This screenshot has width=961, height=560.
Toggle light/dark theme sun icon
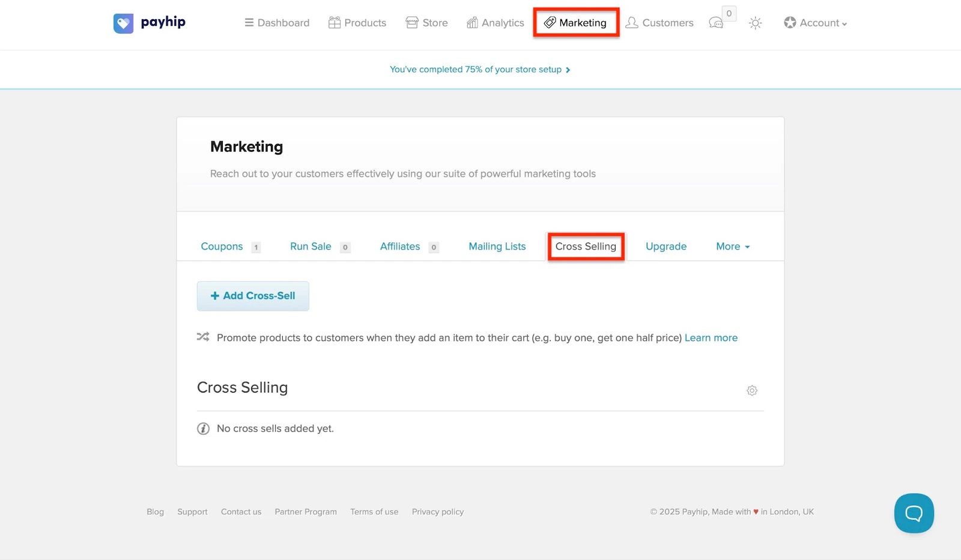[x=755, y=23]
